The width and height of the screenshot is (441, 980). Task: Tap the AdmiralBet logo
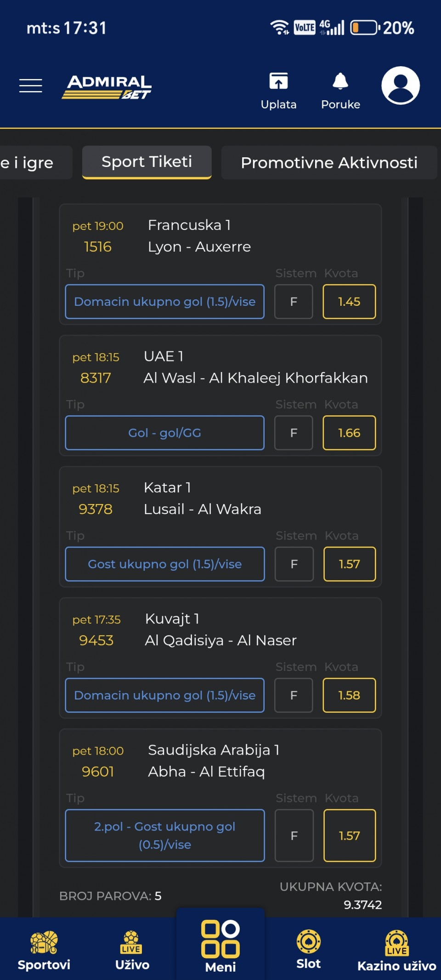point(107,87)
